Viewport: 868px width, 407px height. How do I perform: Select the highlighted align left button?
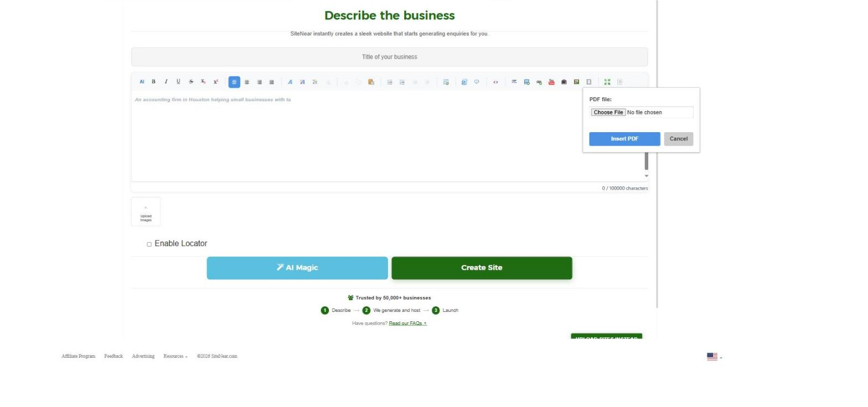point(234,82)
